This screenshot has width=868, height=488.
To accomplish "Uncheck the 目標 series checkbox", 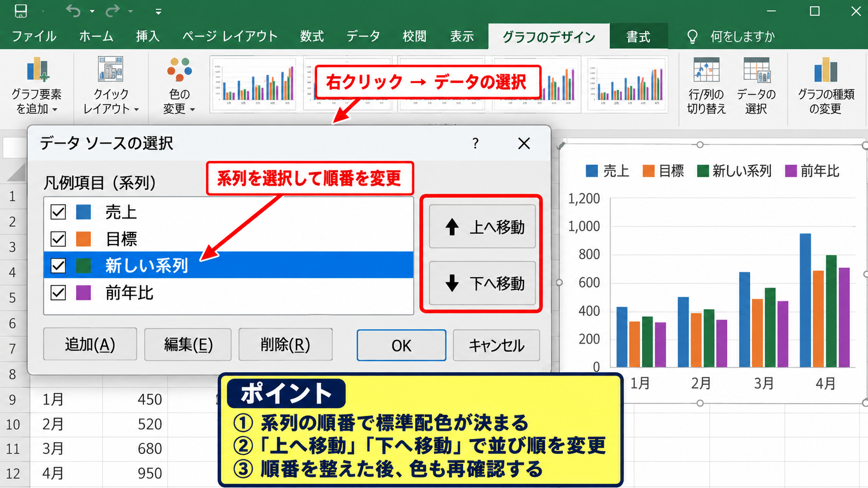I will [x=58, y=239].
